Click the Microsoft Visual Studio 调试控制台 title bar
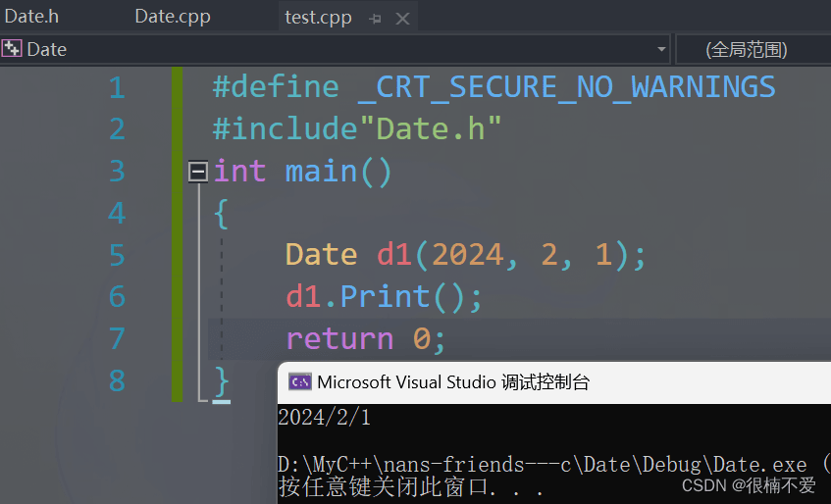831x504 pixels. pos(554,382)
